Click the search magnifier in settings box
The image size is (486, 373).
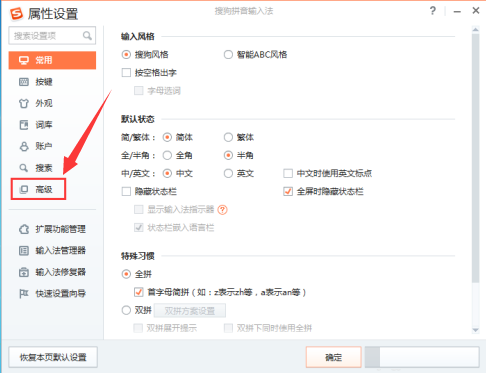[87, 35]
